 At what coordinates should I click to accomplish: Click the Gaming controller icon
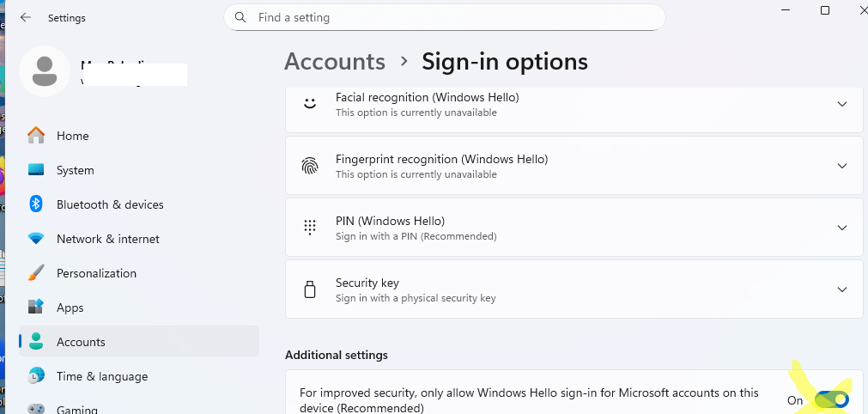click(36, 409)
